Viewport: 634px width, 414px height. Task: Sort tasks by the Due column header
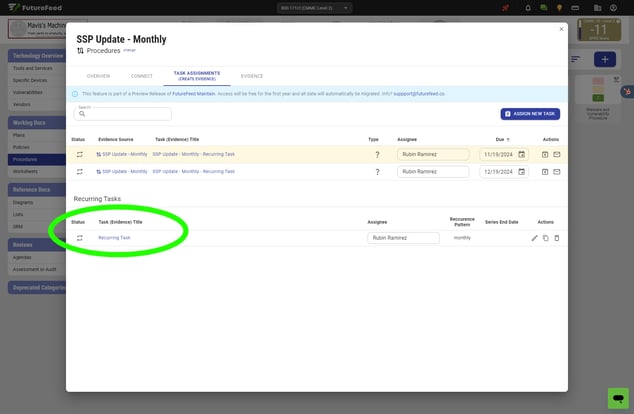(x=500, y=139)
